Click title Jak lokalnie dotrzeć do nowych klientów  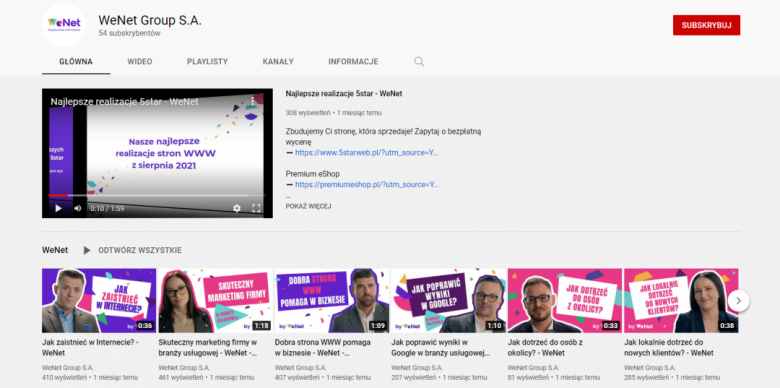click(669, 348)
